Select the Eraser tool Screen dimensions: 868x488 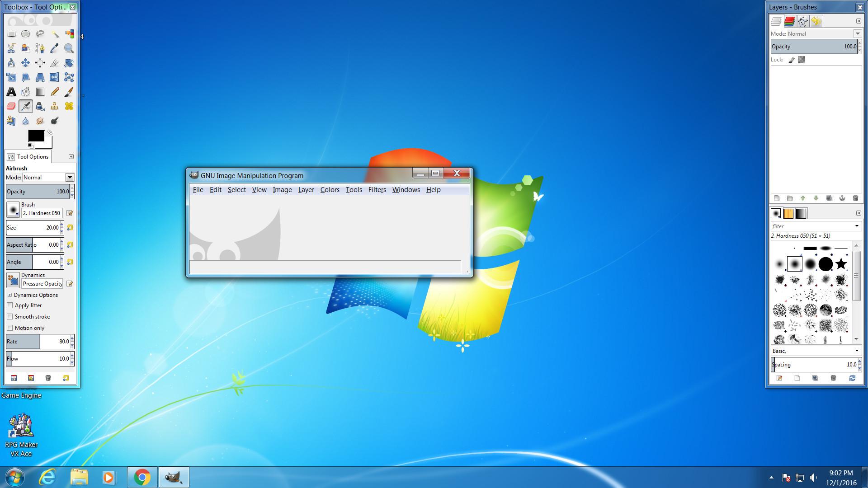11,106
